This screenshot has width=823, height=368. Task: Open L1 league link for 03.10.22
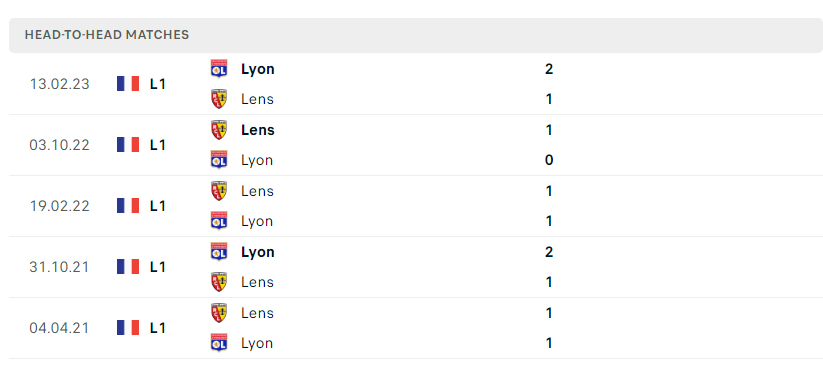click(x=158, y=145)
